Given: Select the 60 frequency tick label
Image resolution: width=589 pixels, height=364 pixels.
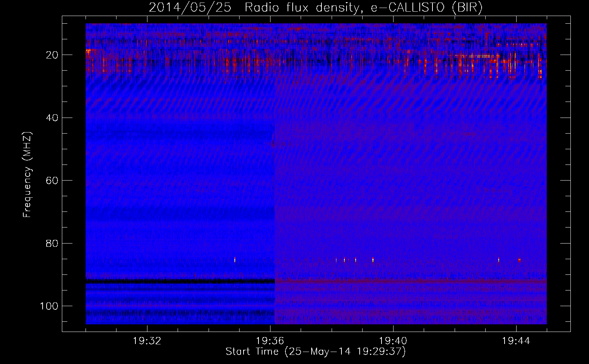Looking at the screenshot, I should tap(52, 181).
